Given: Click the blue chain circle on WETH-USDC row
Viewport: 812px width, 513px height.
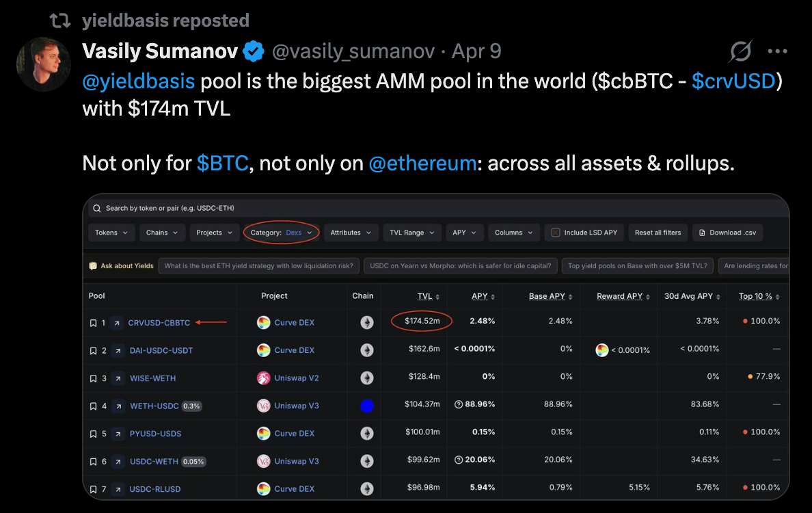Looking at the screenshot, I should pos(367,406).
